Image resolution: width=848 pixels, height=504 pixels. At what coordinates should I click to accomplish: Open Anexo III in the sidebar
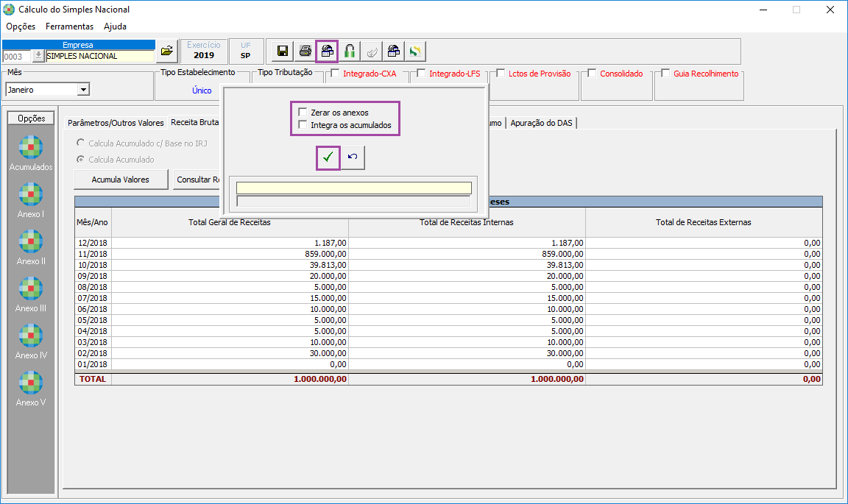(x=31, y=295)
